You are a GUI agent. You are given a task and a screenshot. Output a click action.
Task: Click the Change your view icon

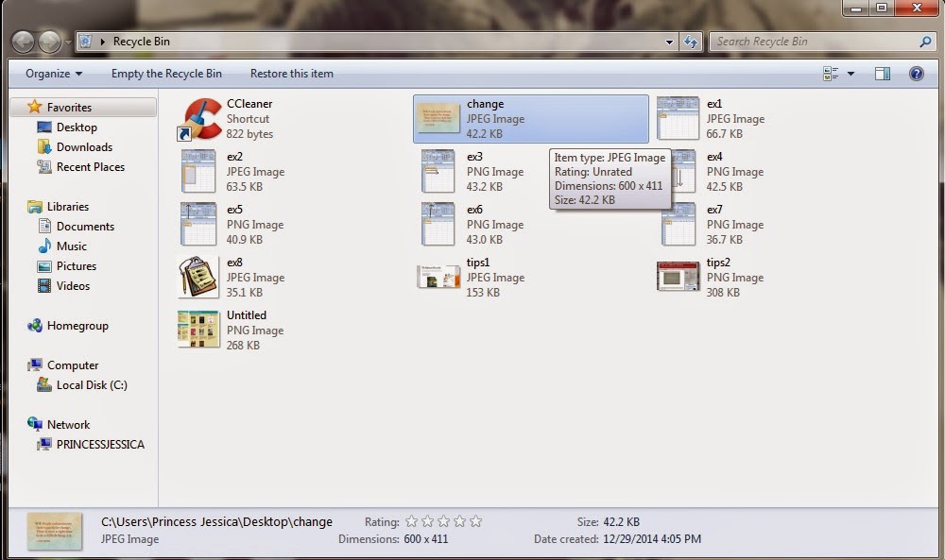831,74
